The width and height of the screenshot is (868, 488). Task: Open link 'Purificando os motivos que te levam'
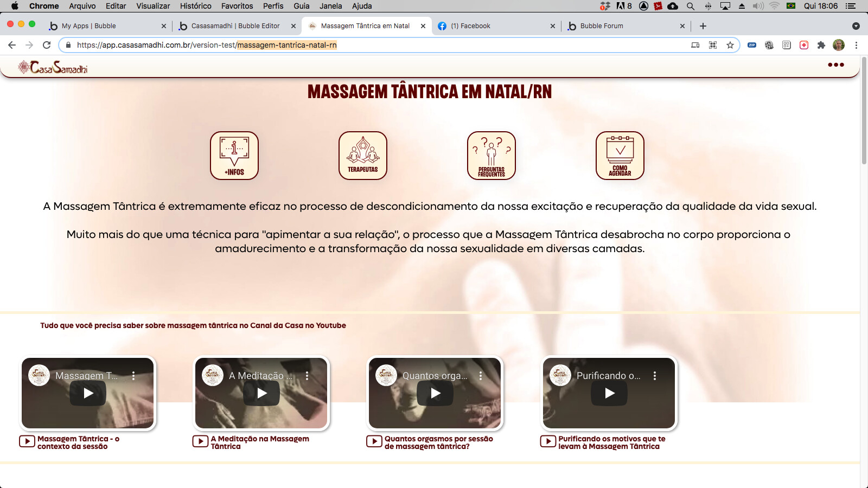pos(612,442)
